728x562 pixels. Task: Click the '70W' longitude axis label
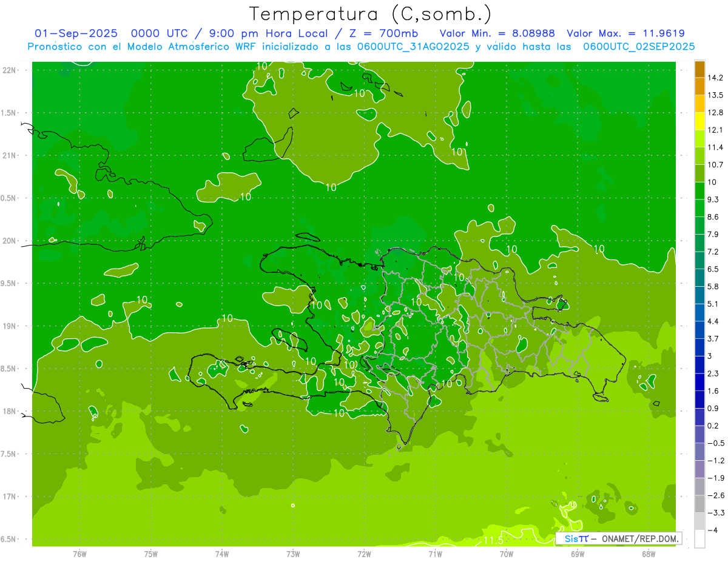pos(507,554)
